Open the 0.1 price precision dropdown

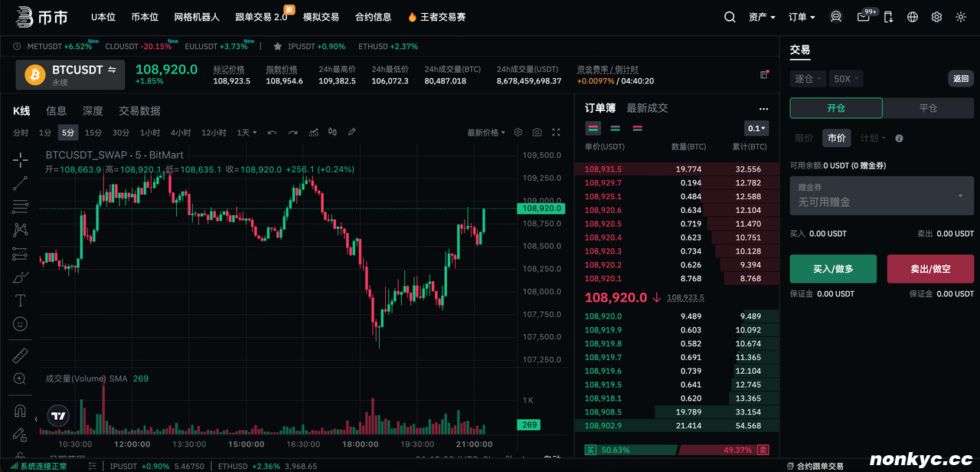pos(756,129)
